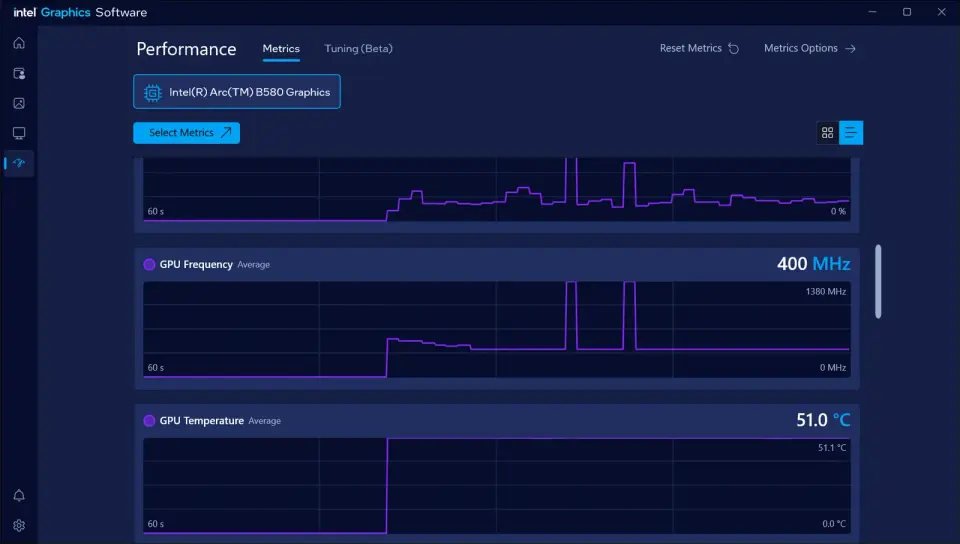Switch to the Metrics tab

[281, 48]
